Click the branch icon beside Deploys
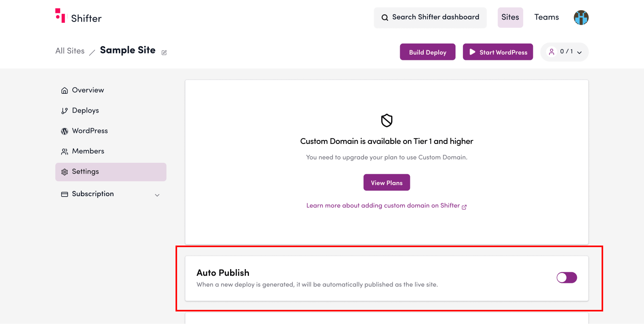This screenshot has height=324, width=644. pyautogui.click(x=64, y=111)
